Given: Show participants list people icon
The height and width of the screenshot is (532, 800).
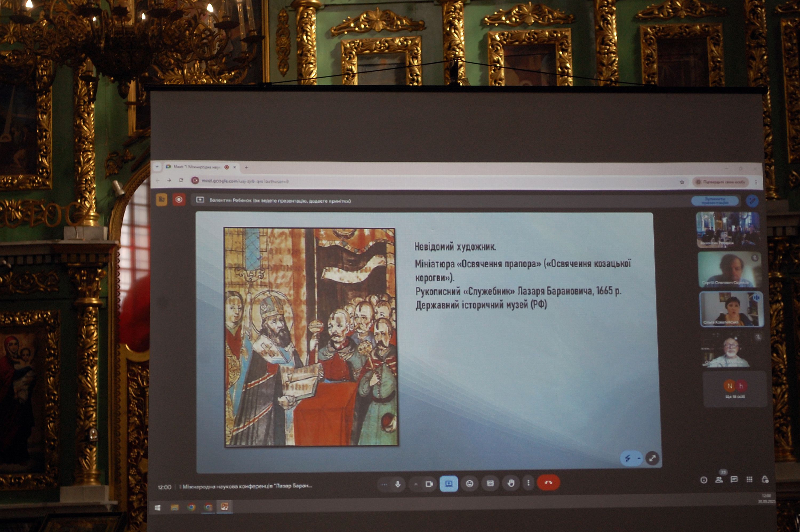Looking at the screenshot, I should [x=719, y=479].
